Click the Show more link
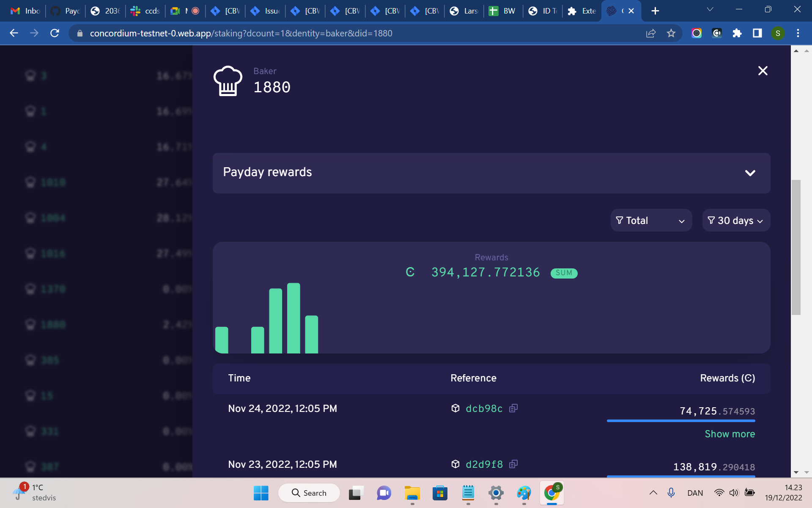 pos(730,434)
